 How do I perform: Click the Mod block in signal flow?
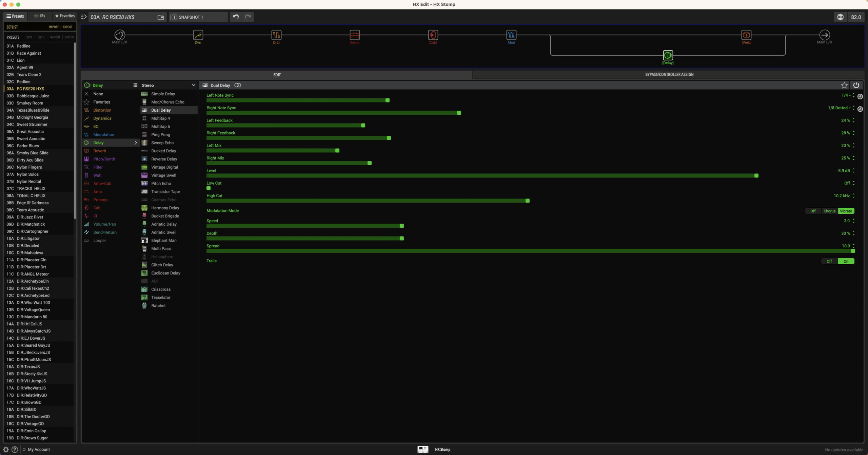(x=511, y=35)
